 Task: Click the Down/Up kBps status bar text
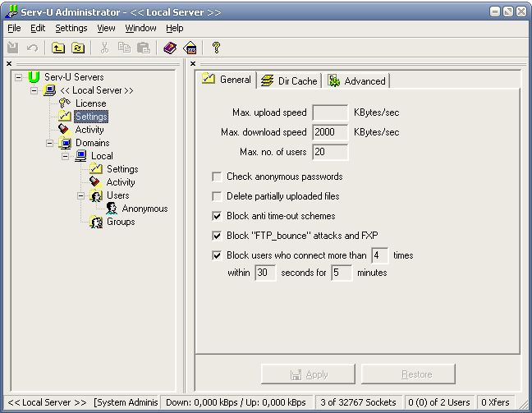pyautogui.click(x=236, y=402)
